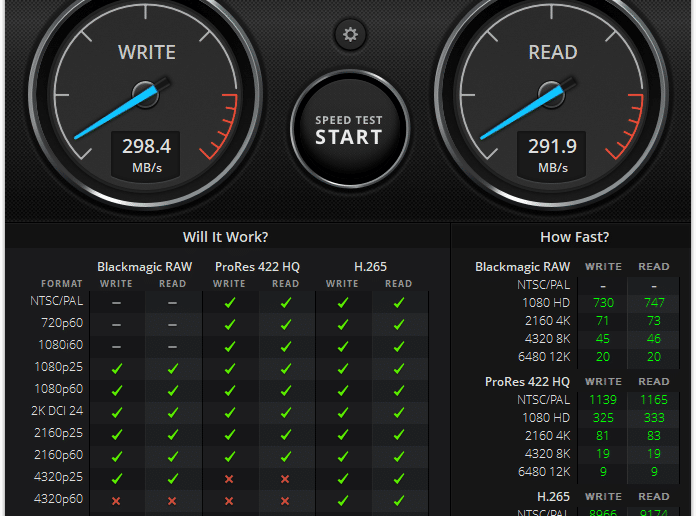696x516 pixels.
Task: Click the "1080i60" format row label
Action: coord(60,345)
